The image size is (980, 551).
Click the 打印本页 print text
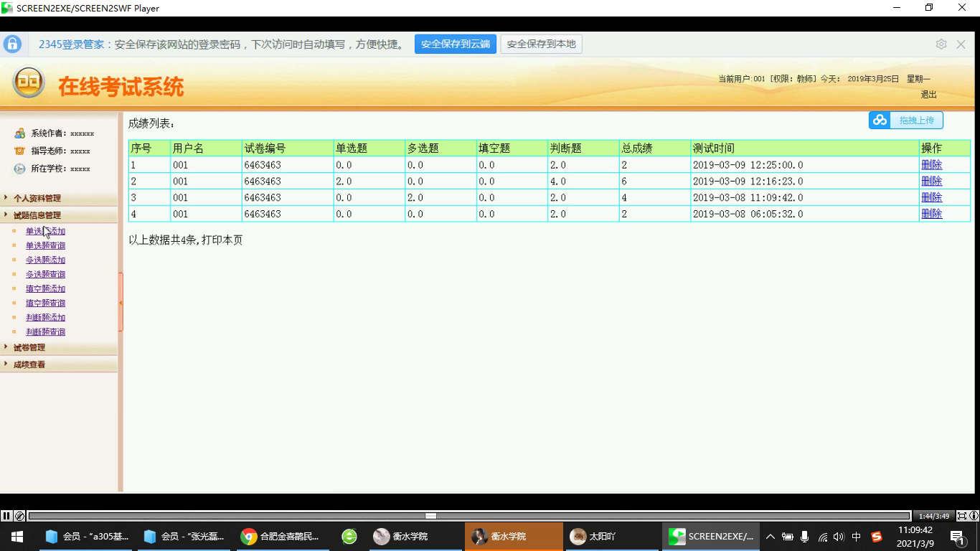(222, 240)
